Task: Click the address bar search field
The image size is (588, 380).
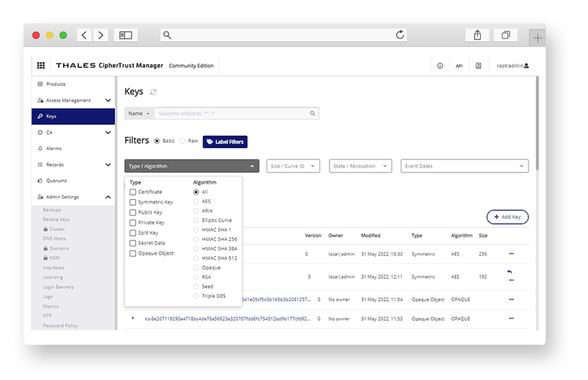Action: click(x=283, y=35)
